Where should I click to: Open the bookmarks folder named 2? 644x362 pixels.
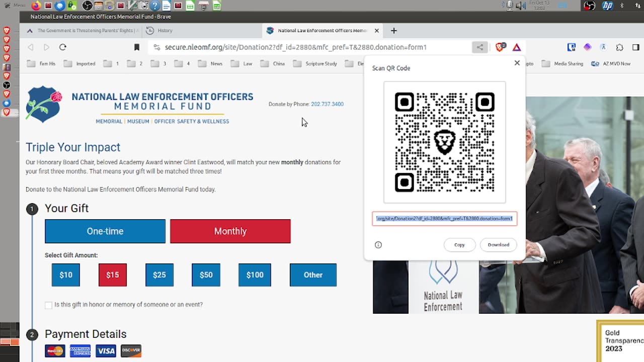135,64
